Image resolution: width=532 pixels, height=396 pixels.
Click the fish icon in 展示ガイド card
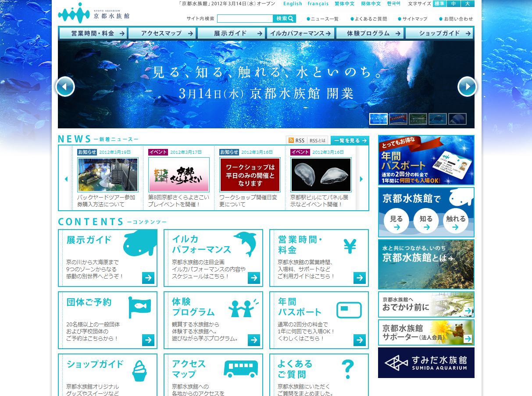click(x=140, y=244)
